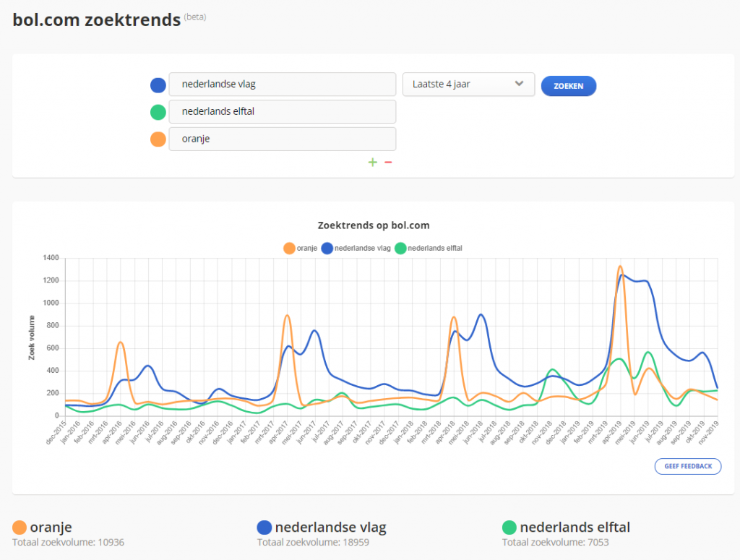Toggle oranje series in chart legend
Screen dimensions: 740x560
click(300, 248)
